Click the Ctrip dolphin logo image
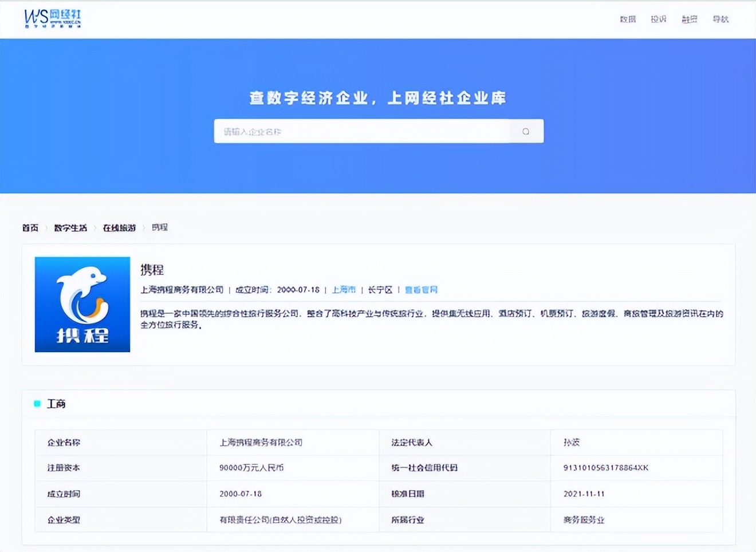Image resolution: width=756 pixels, height=552 pixels. click(x=82, y=304)
